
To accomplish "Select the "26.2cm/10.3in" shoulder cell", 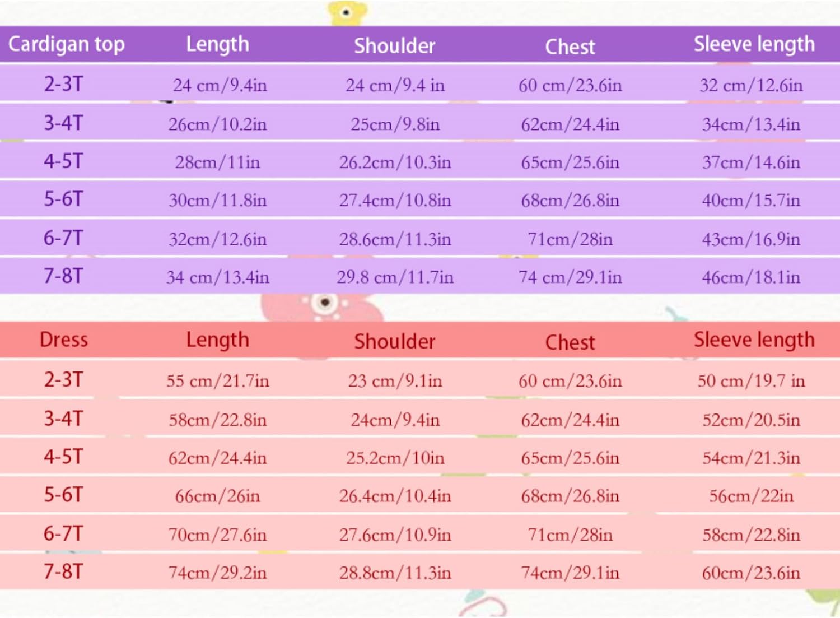I will pyautogui.click(x=395, y=162).
